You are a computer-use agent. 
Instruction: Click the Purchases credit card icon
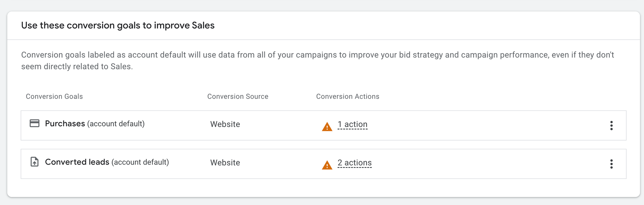point(34,123)
